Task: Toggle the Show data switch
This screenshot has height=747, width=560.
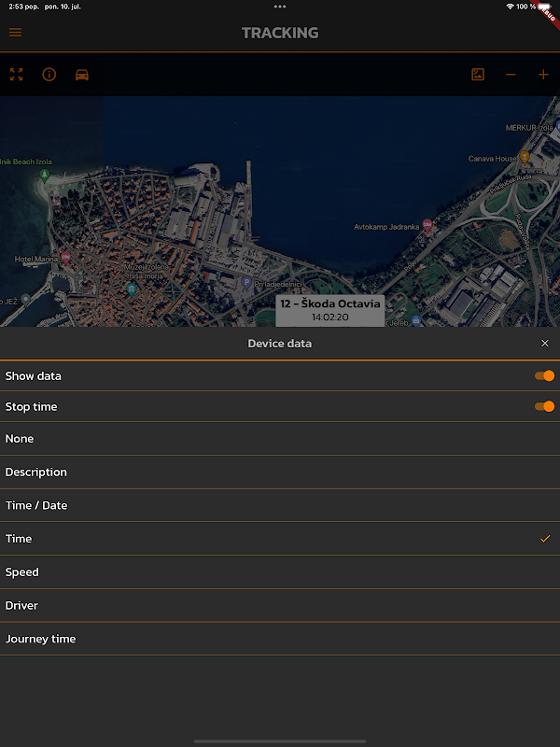Action: point(544,376)
